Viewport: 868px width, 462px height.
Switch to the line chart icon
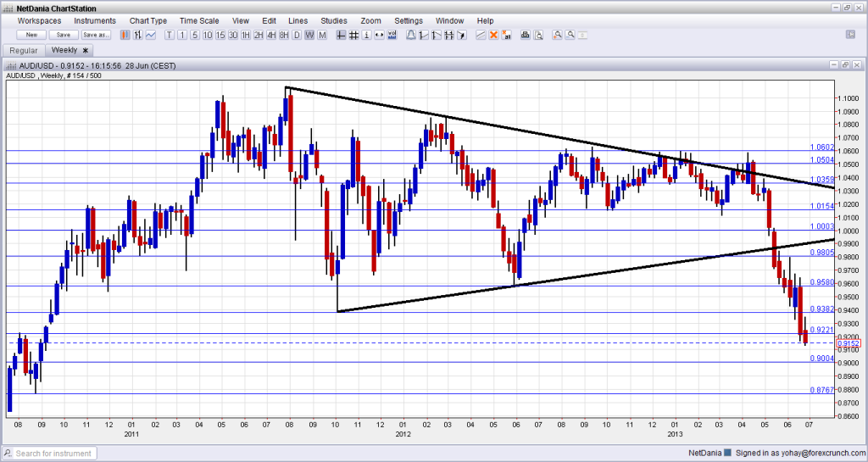click(x=151, y=35)
